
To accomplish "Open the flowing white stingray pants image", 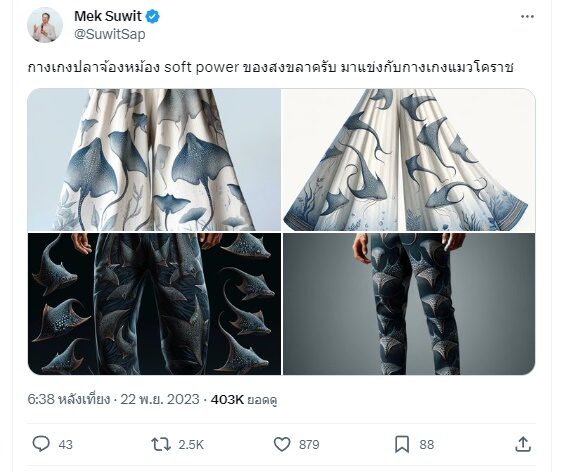I will (409, 160).
